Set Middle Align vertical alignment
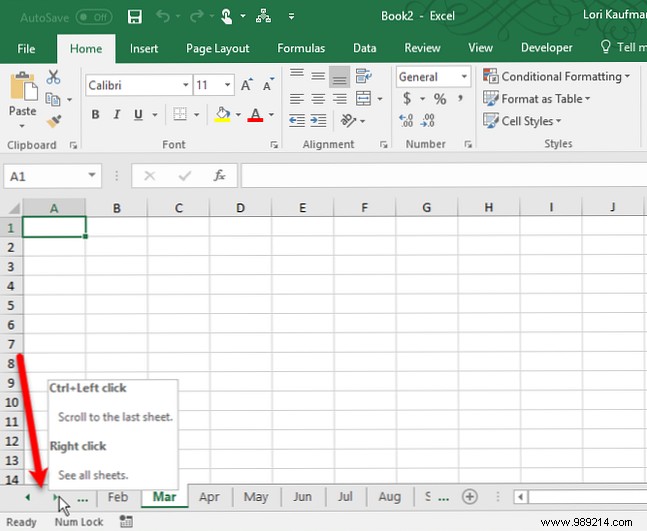 tap(318, 76)
